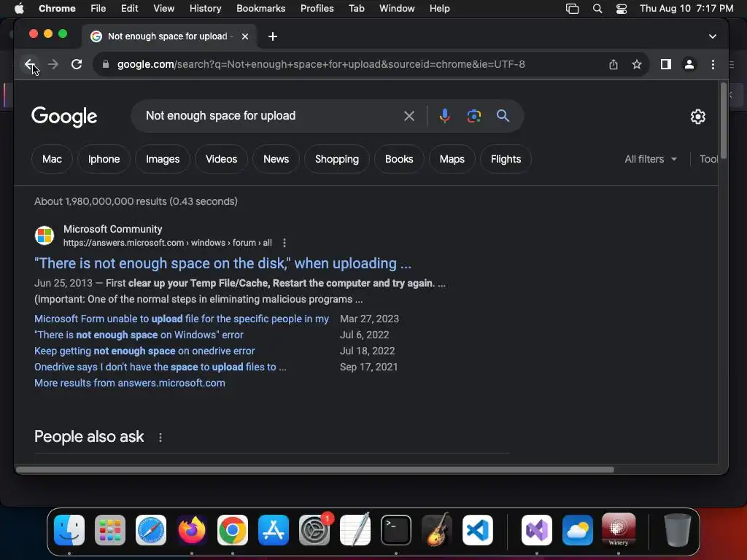Open the Profiles menu
Image resolution: width=747 pixels, height=560 pixels.
point(317,9)
